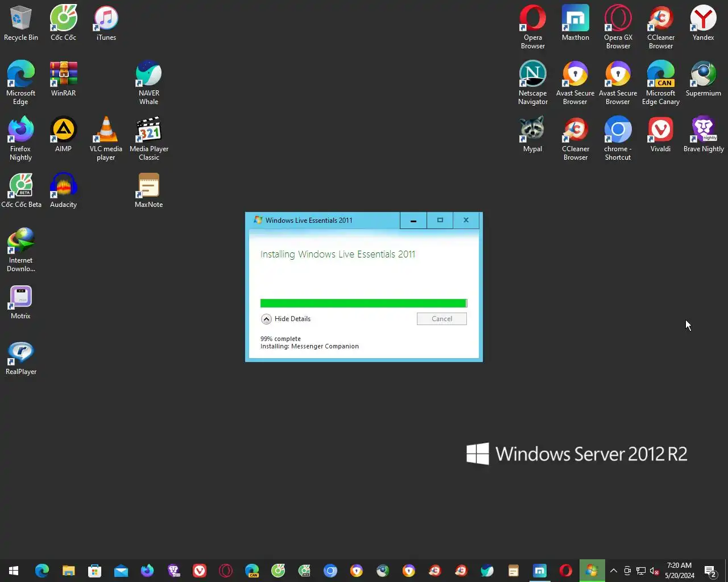
Task: Select the chrome - Shortcut desktop icon
Action: point(618,139)
